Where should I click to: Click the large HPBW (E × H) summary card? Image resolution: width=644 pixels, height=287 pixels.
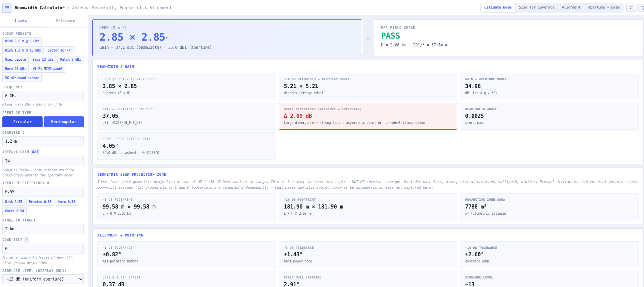tap(227, 38)
